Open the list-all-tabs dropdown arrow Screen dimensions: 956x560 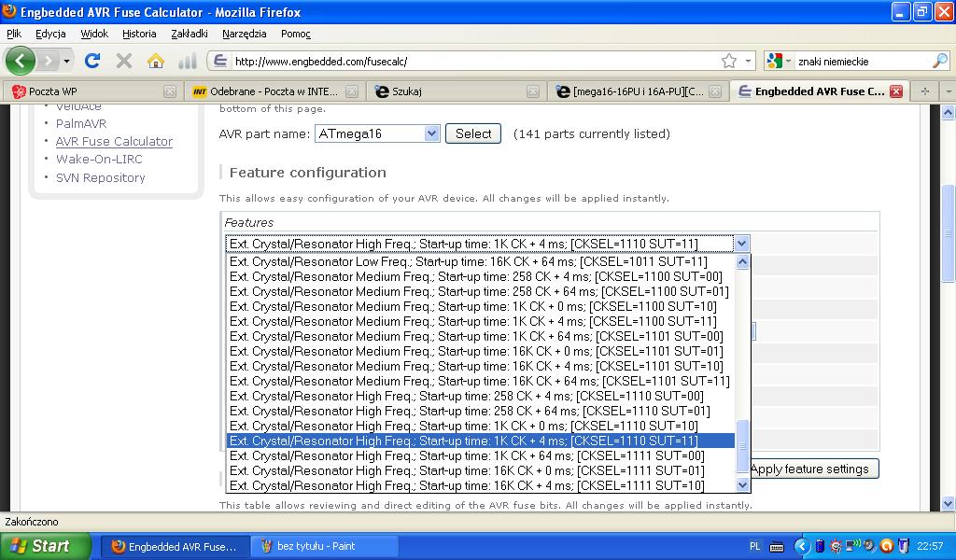pos(949,91)
